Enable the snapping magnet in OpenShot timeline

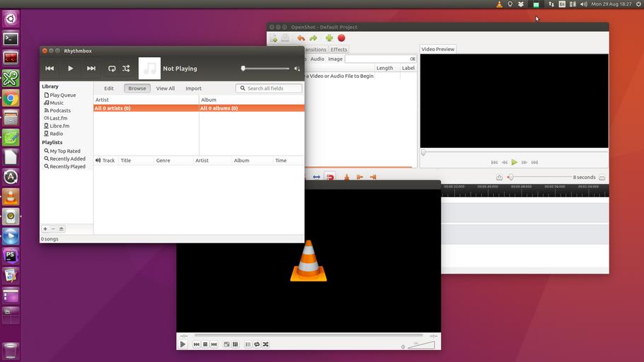tap(330, 177)
